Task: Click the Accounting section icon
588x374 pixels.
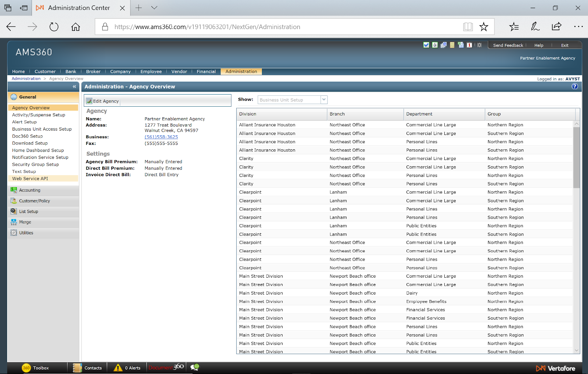Action: (x=14, y=190)
